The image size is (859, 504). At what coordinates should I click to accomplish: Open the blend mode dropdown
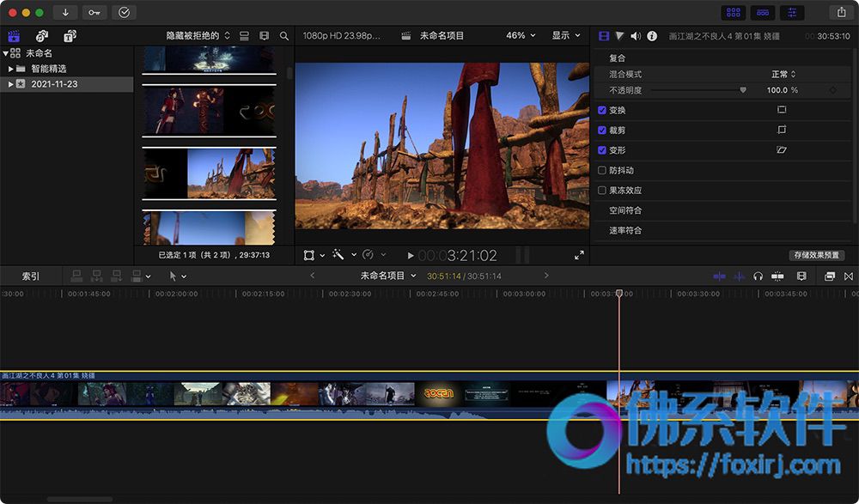click(783, 74)
